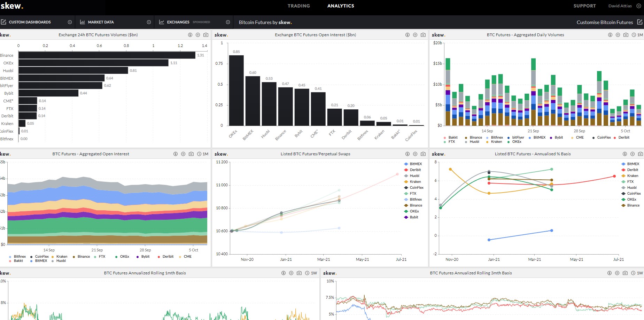
Task: Open the Support menu
Action: pos(584,6)
